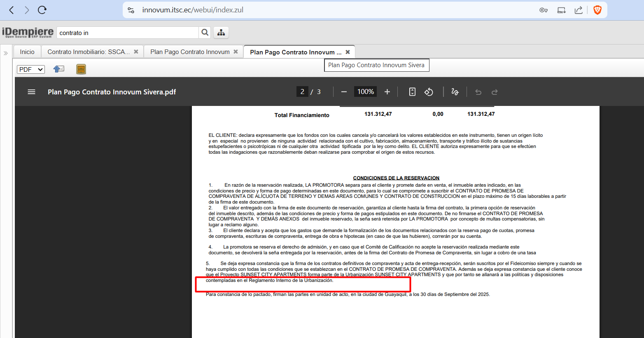Zoom in the PDF with plus button
The image size is (644, 338).
pyautogui.click(x=387, y=92)
